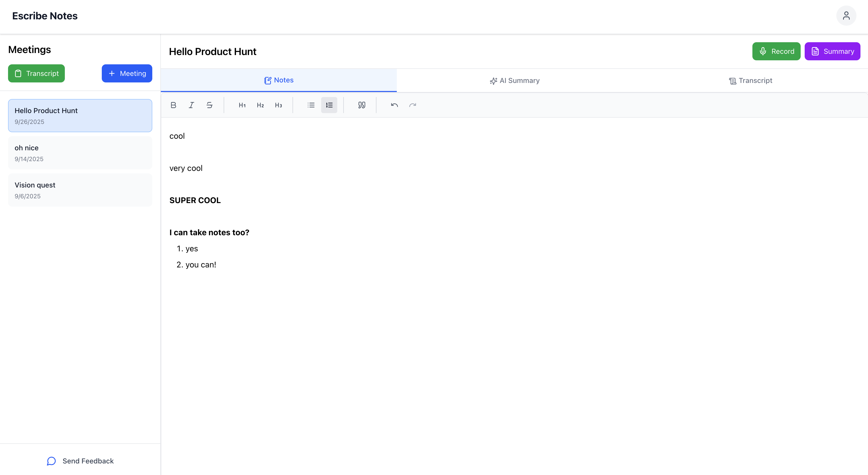
Task: Apply Heading 3 style
Action: point(278,105)
